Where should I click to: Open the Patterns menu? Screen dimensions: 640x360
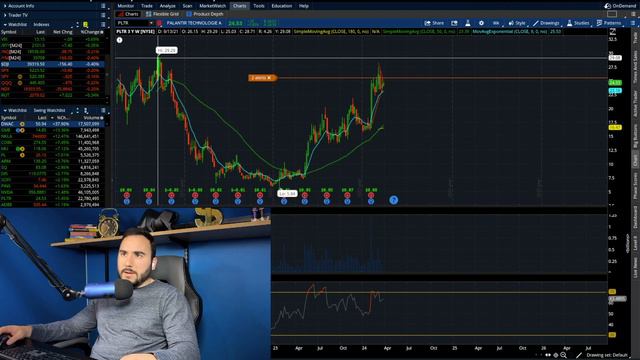click(x=609, y=23)
